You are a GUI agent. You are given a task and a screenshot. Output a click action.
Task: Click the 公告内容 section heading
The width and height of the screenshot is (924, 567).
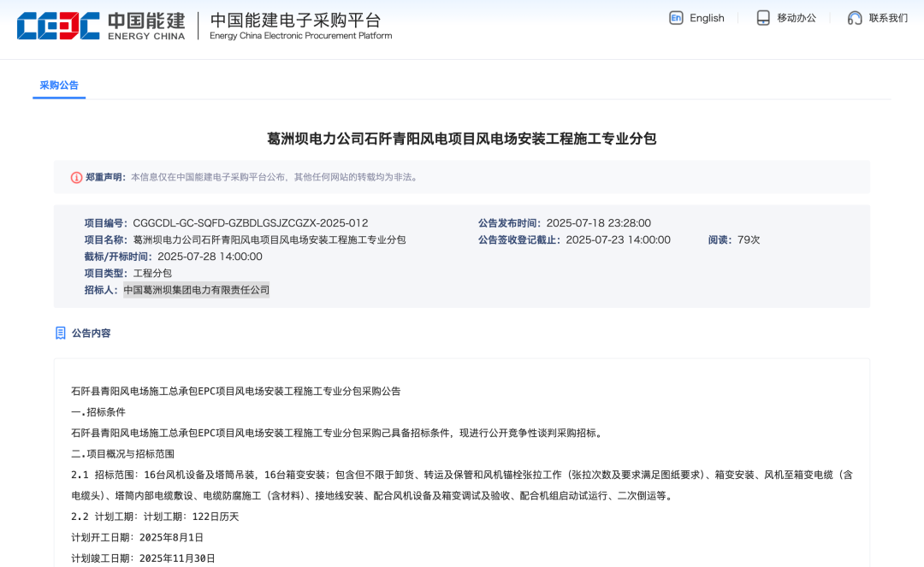coord(91,334)
